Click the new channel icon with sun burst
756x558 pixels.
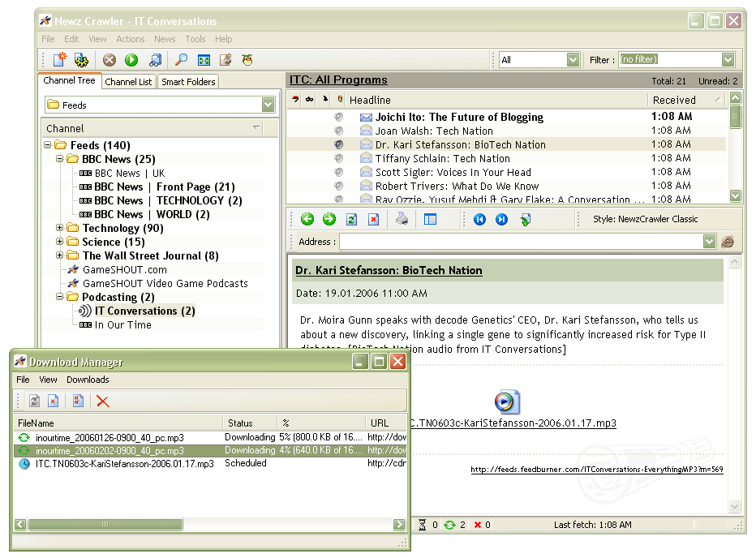(x=60, y=59)
